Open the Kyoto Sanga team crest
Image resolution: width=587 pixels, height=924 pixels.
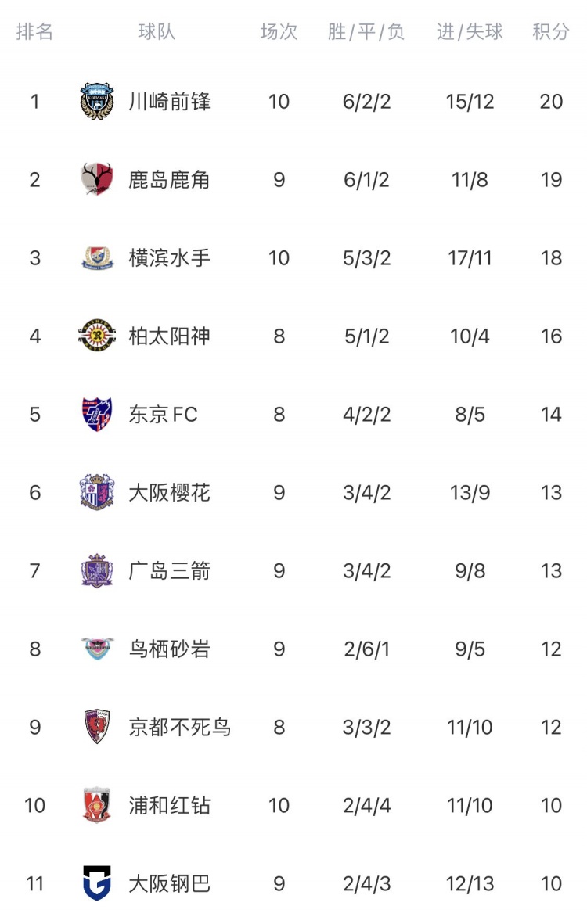96,727
